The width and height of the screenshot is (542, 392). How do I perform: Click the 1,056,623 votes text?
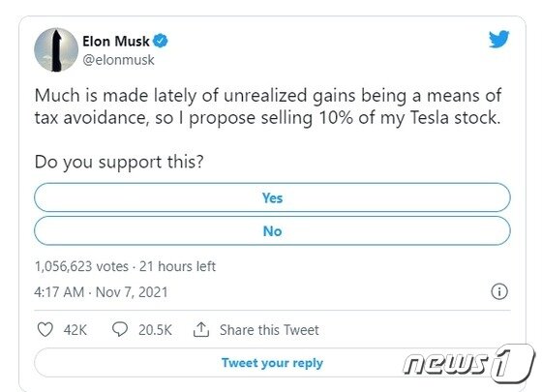tap(81, 266)
